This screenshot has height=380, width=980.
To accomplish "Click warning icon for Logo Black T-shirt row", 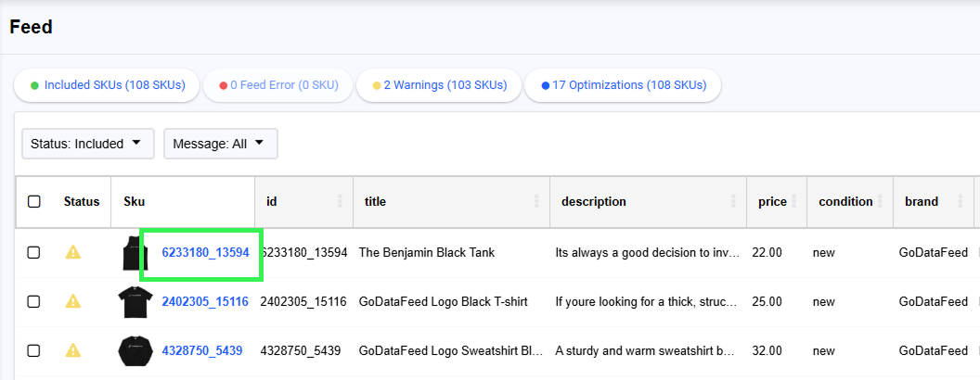I will [x=72, y=301].
